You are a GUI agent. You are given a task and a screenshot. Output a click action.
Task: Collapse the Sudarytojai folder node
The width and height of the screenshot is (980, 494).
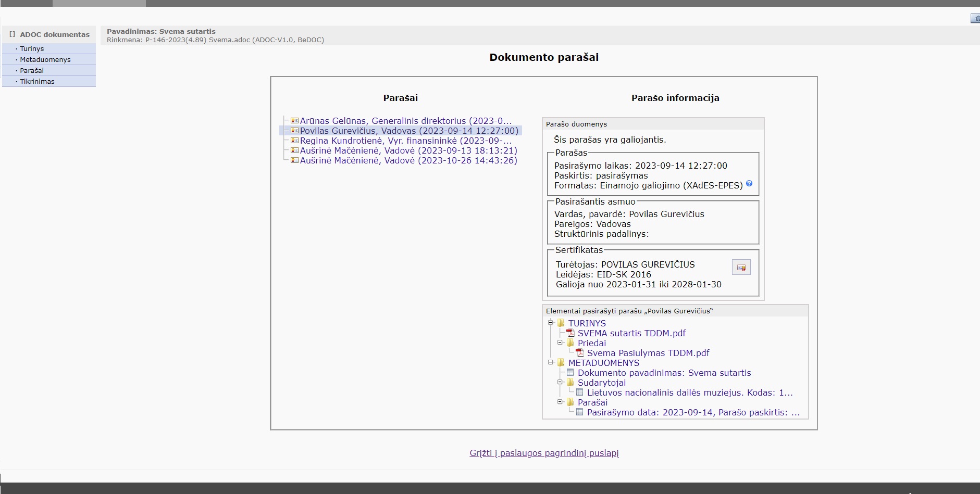tap(560, 382)
